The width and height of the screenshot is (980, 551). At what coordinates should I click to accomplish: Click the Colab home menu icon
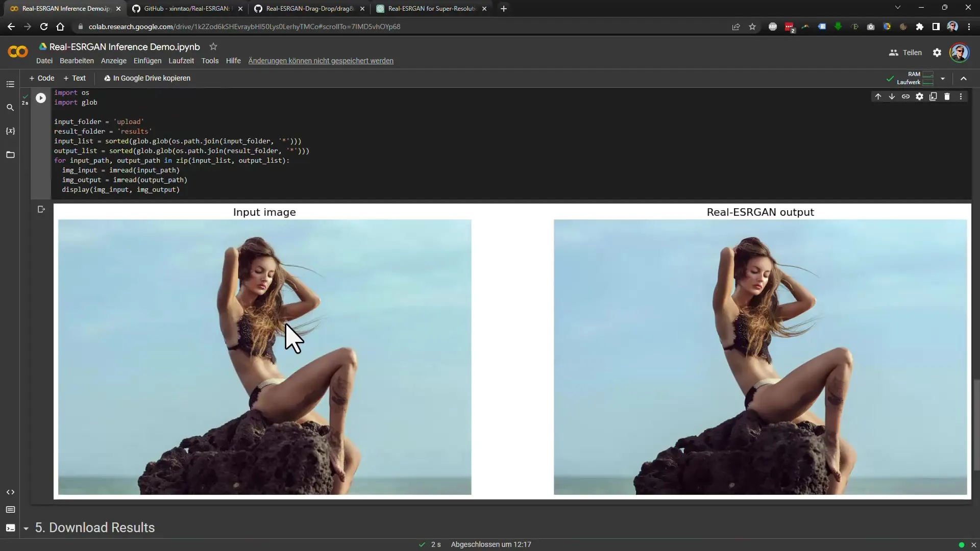coord(17,52)
